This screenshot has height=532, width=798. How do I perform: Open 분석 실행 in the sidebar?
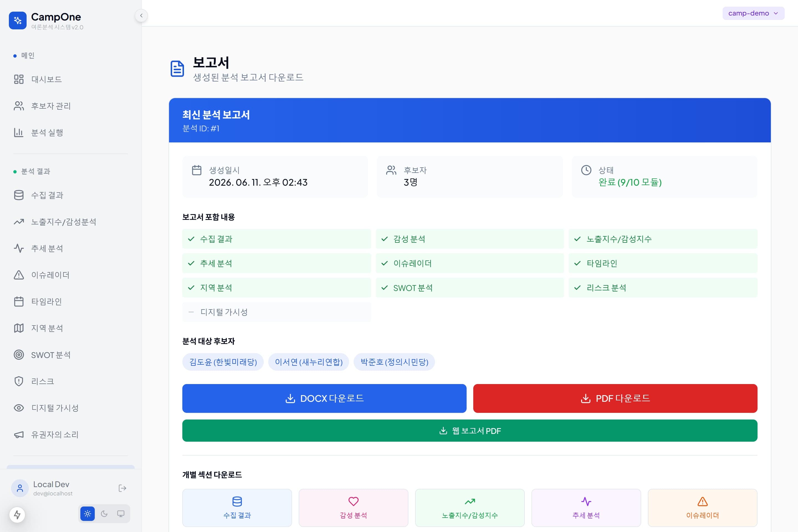point(71,133)
